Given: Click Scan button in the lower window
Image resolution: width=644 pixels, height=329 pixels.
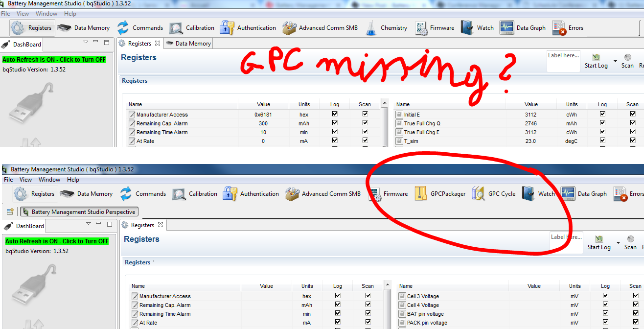Looking at the screenshot, I should click(x=630, y=243).
